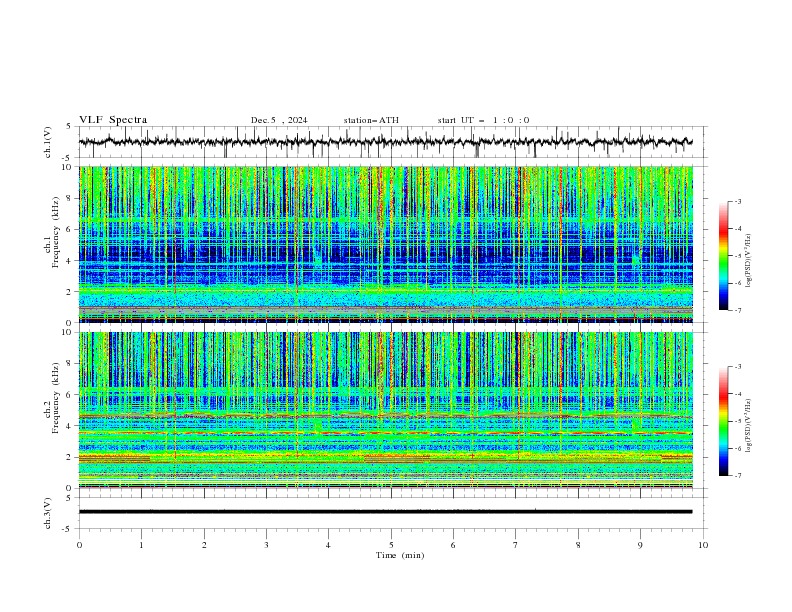This screenshot has height=612, width=792.
Task: Click time axis tick label 0
Action: pyautogui.click(x=79, y=545)
